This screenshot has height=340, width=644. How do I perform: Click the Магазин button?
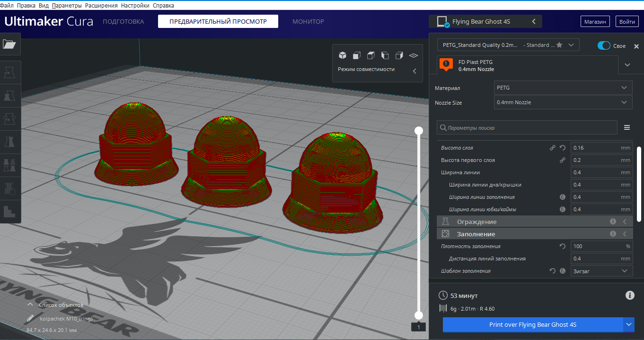(595, 22)
